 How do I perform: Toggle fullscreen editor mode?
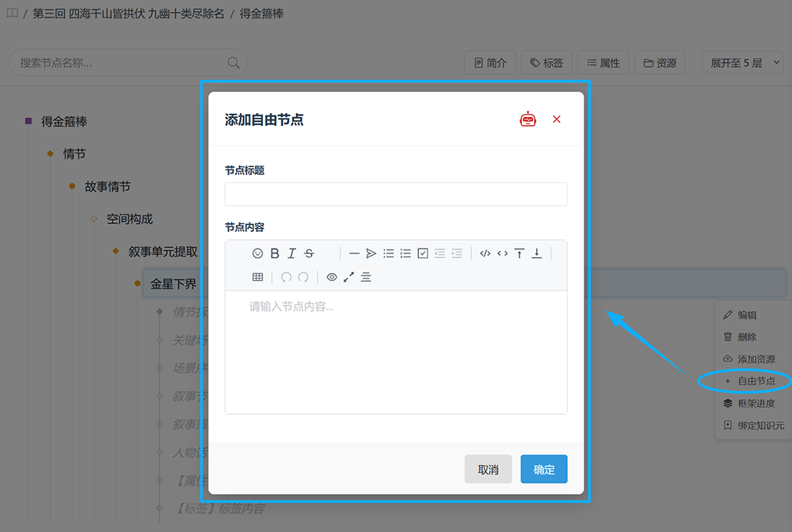pos(348,277)
